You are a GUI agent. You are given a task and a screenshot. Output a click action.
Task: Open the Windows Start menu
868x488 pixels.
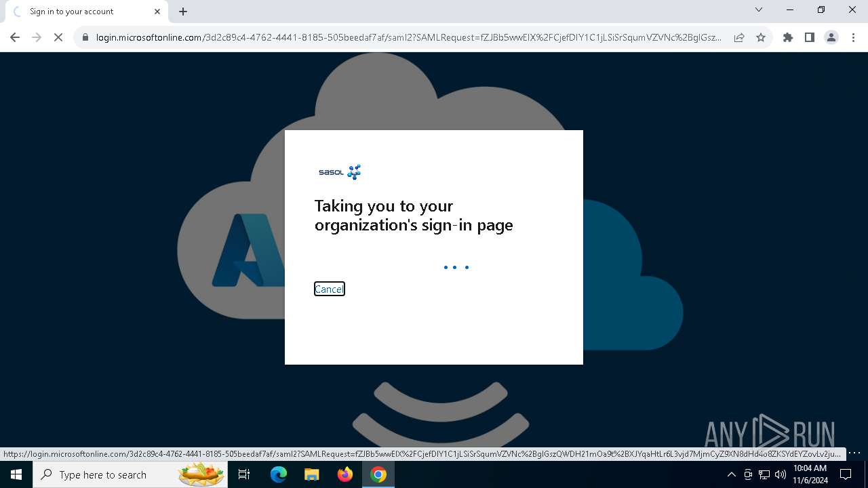(x=16, y=474)
